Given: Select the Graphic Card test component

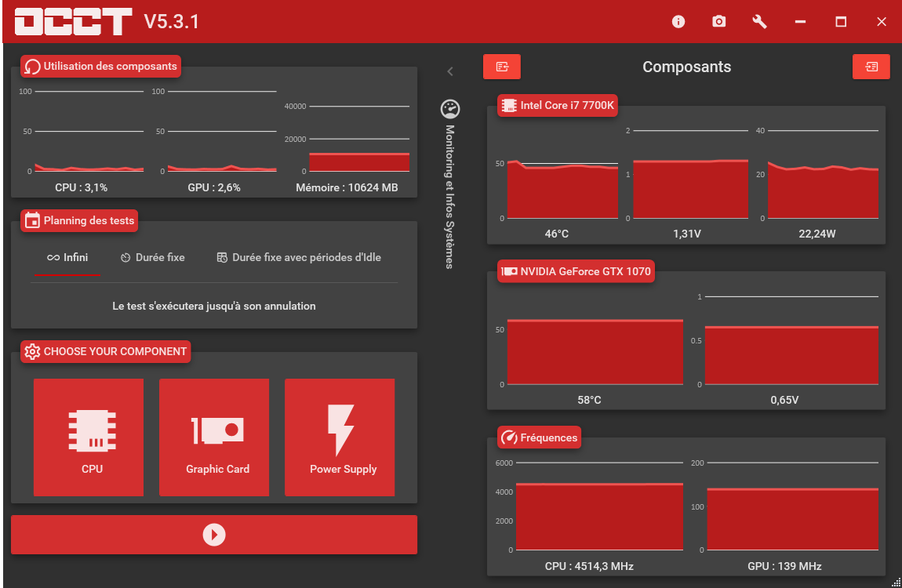Looking at the screenshot, I should (x=214, y=437).
